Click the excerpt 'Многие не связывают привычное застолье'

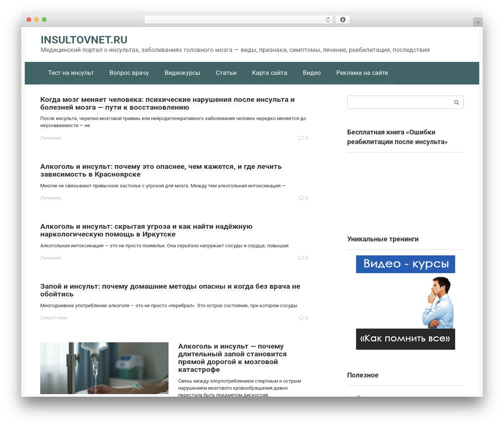pyautogui.click(x=163, y=186)
